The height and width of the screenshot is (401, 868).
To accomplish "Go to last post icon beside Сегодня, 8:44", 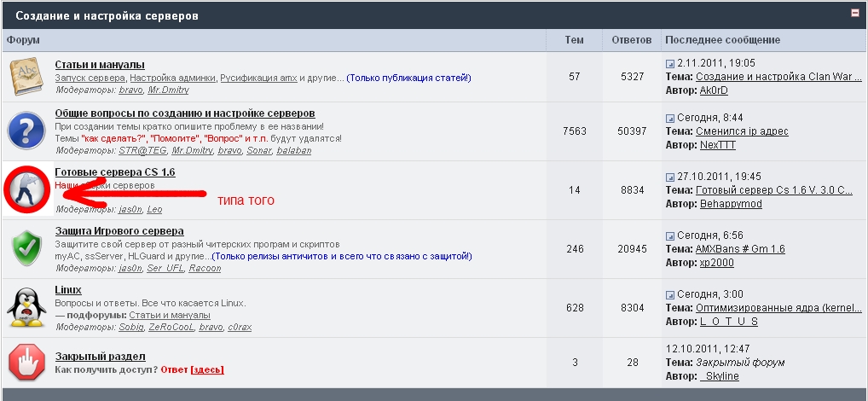I will click(670, 118).
